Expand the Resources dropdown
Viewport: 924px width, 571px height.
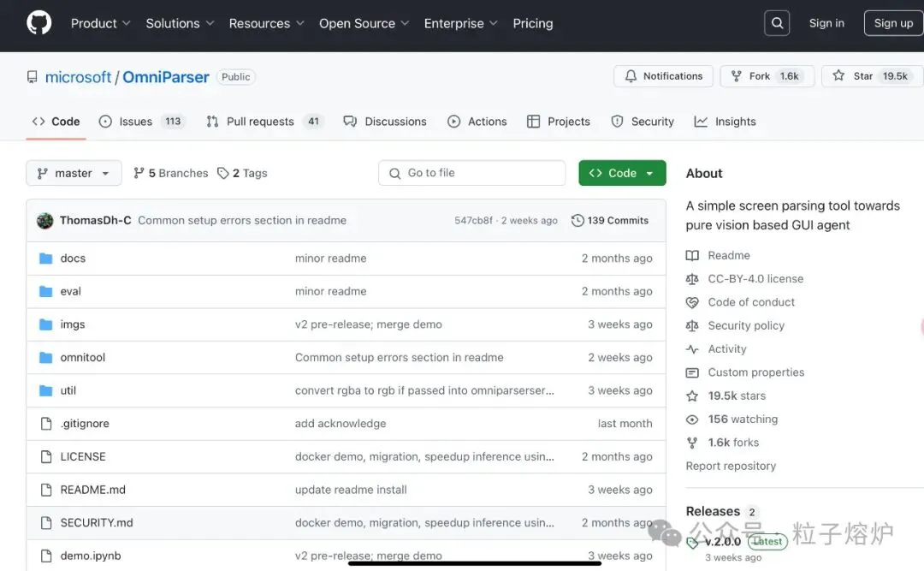(x=266, y=24)
